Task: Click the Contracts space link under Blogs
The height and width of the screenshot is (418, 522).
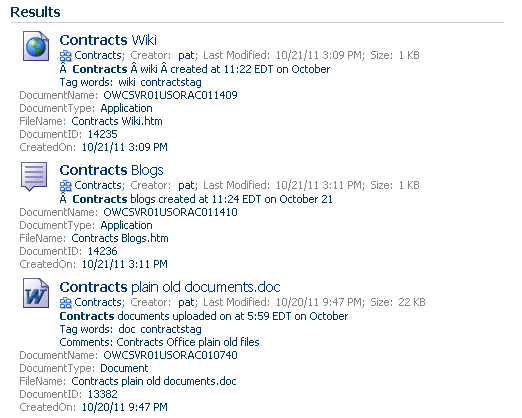Action: click(98, 185)
